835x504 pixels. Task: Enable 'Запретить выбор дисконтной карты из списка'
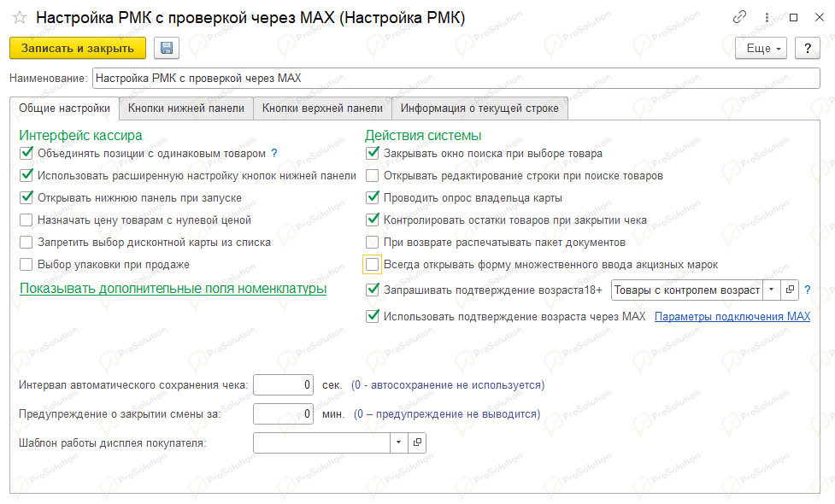(x=26, y=243)
